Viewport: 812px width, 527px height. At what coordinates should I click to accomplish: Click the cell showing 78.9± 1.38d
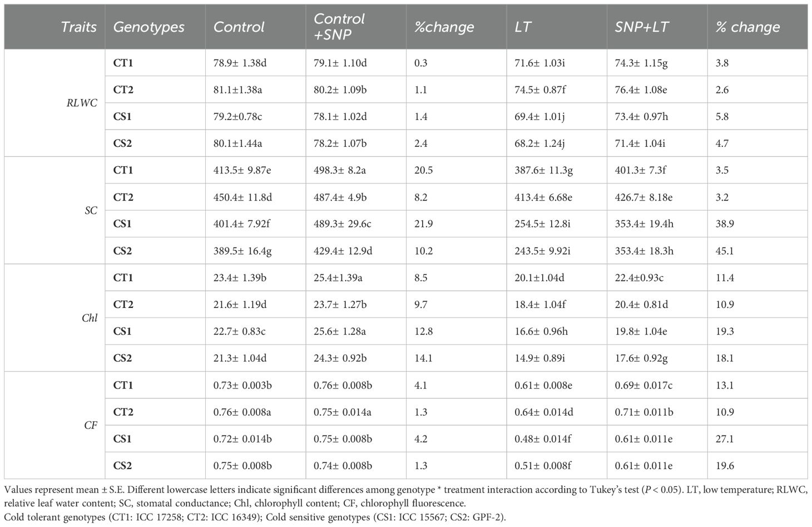click(240, 63)
